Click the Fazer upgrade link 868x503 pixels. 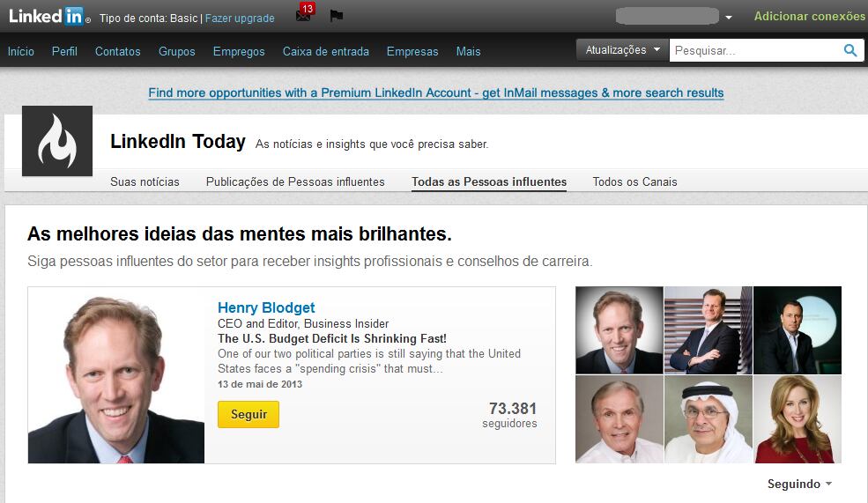(x=240, y=18)
